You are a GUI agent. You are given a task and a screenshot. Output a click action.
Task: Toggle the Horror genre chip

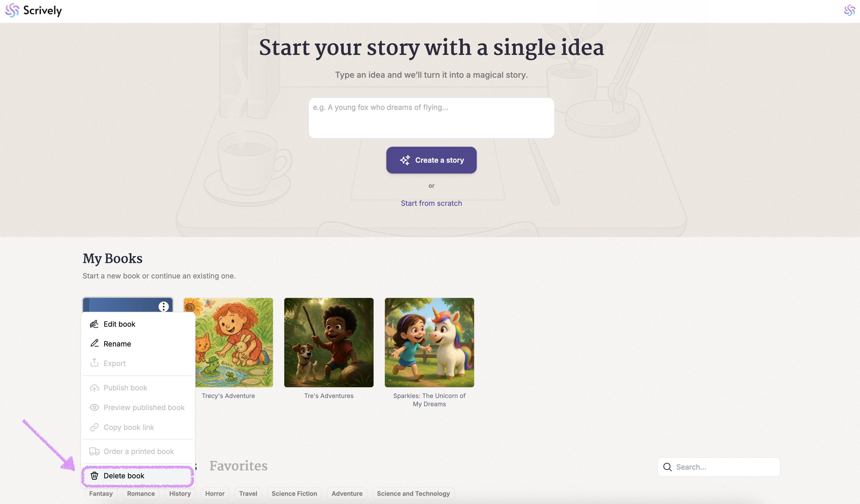coord(215,494)
